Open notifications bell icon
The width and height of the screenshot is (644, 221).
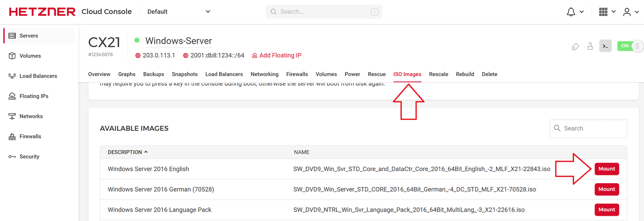pyautogui.click(x=571, y=12)
